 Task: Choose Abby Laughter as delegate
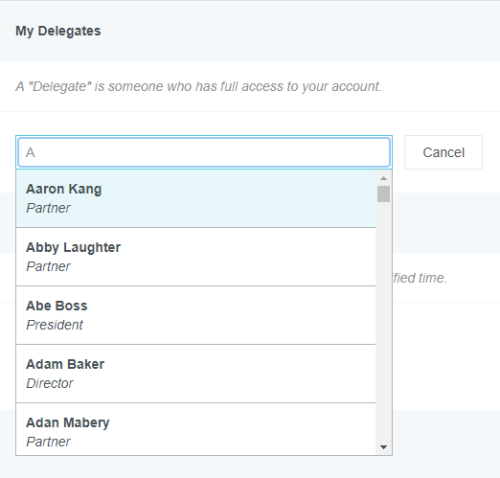coord(196,257)
